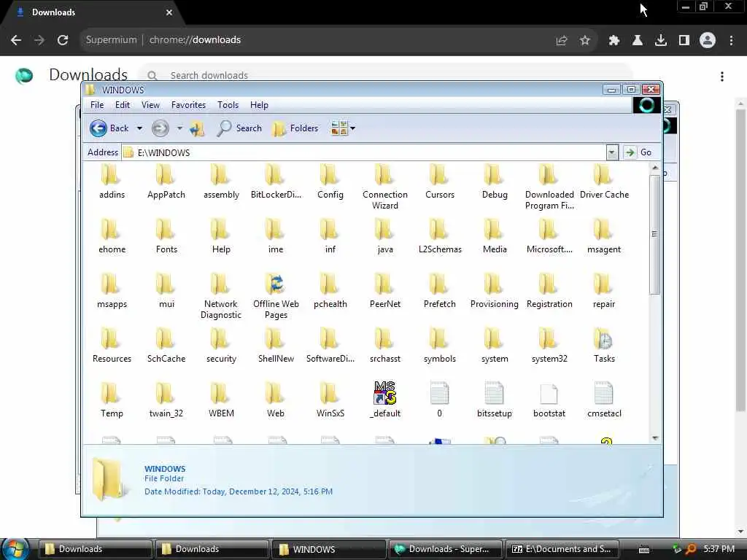This screenshot has height=560, width=747.
Task: Open the browser downloads tray icon
Action: [661, 40]
